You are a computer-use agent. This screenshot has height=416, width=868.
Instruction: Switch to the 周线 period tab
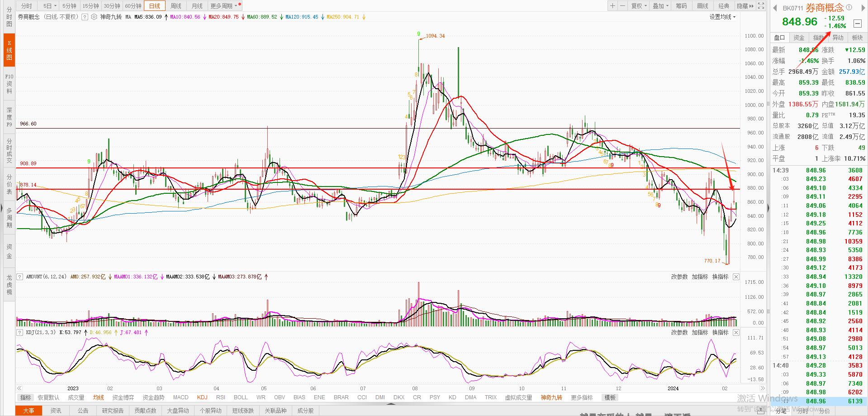[176, 6]
